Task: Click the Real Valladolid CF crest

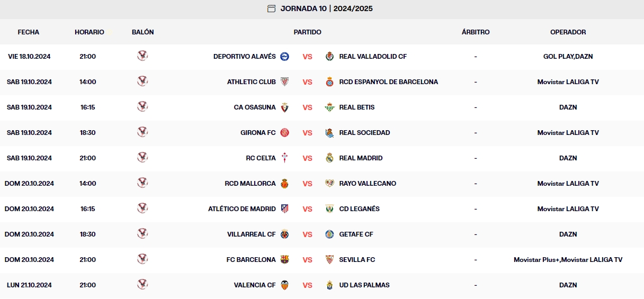Action: (330, 56)
